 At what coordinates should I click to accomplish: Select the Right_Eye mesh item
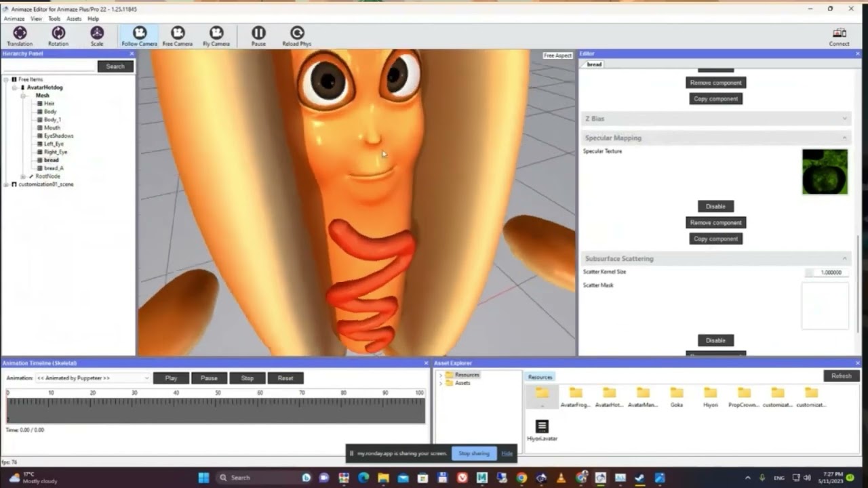(56, 152)
